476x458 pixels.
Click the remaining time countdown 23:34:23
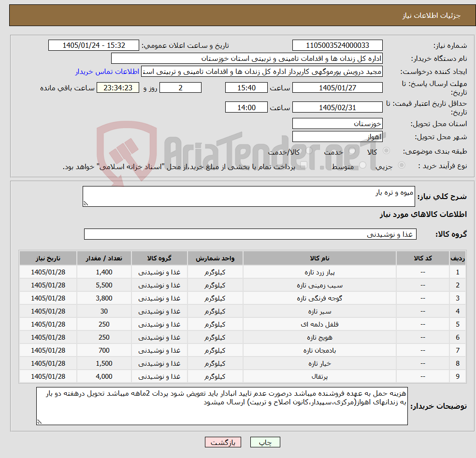pyautogui.click(x=118, y=88)
